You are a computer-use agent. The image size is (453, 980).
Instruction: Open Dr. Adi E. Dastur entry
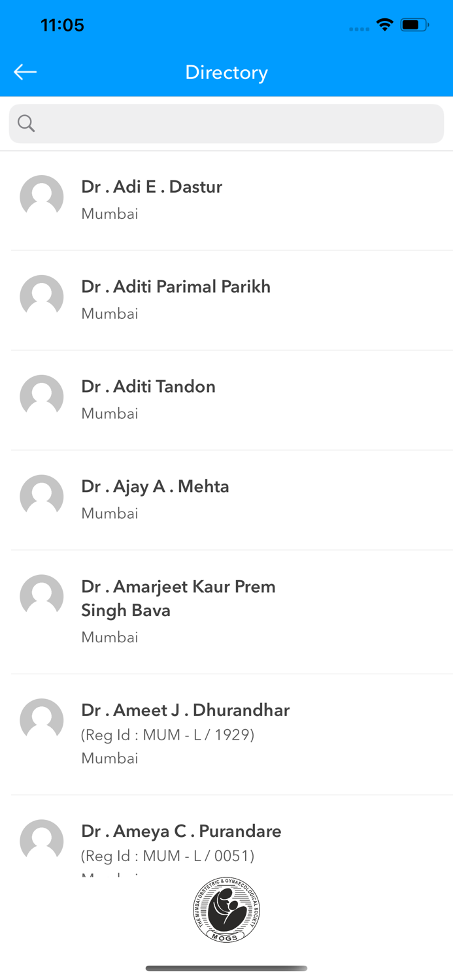pyautogui.click(x=152, y=187)
